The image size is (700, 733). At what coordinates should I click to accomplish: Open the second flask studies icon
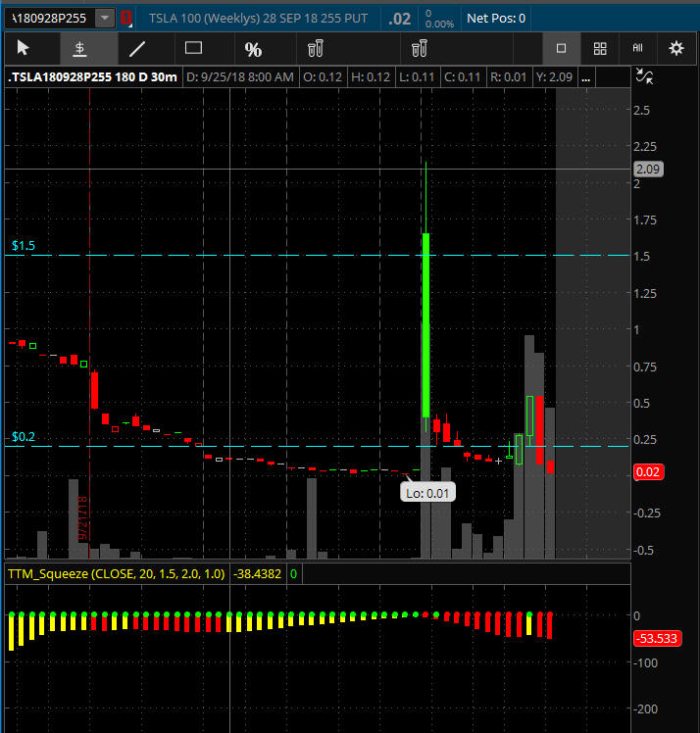420,48
